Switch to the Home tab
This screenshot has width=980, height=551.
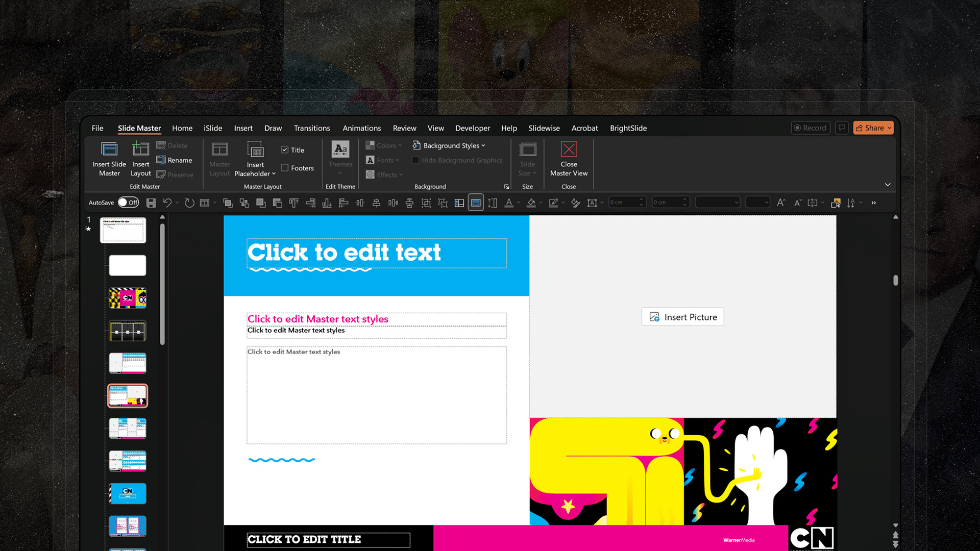pos(182,128)
